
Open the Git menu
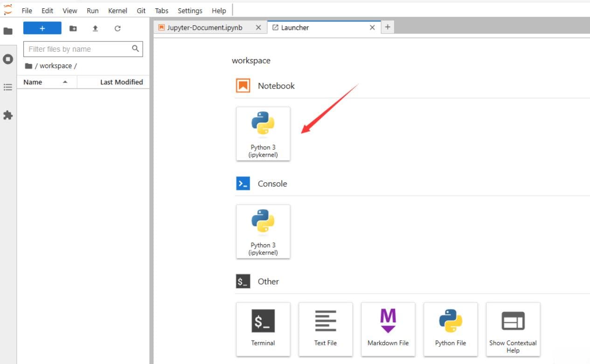(141, 11)
